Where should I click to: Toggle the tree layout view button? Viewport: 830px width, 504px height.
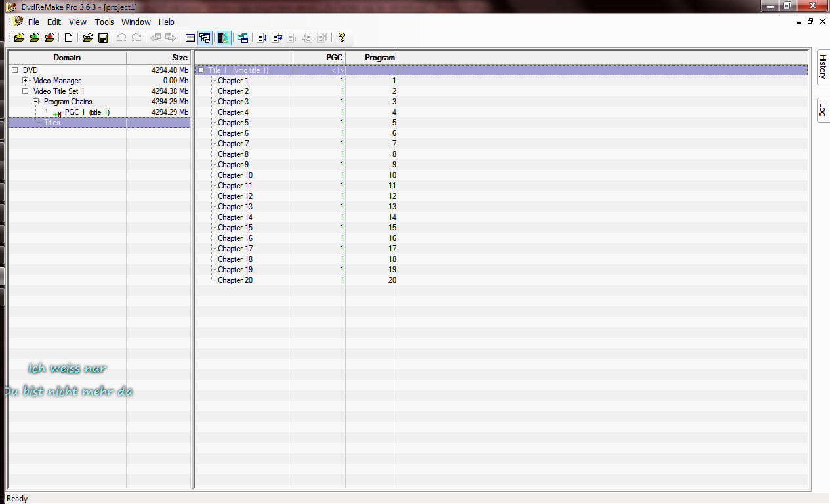pos(205,38)
